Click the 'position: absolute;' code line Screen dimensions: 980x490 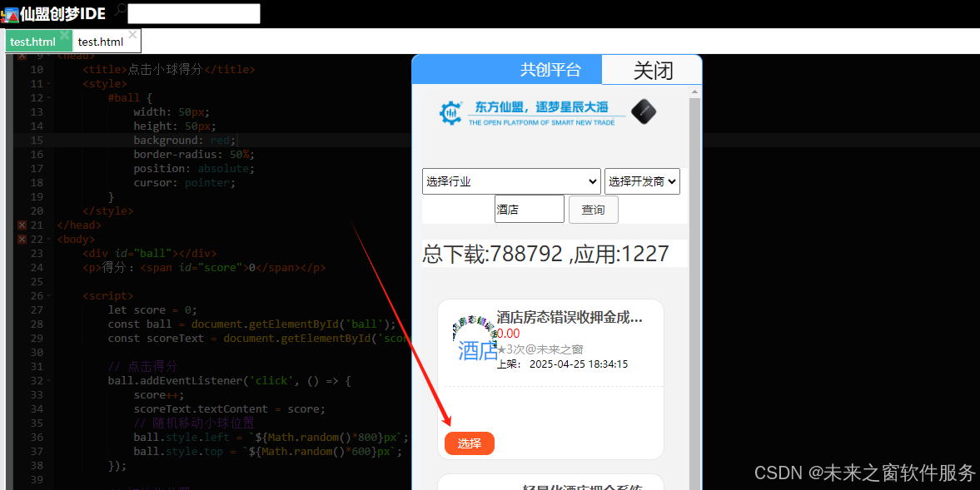194,169
